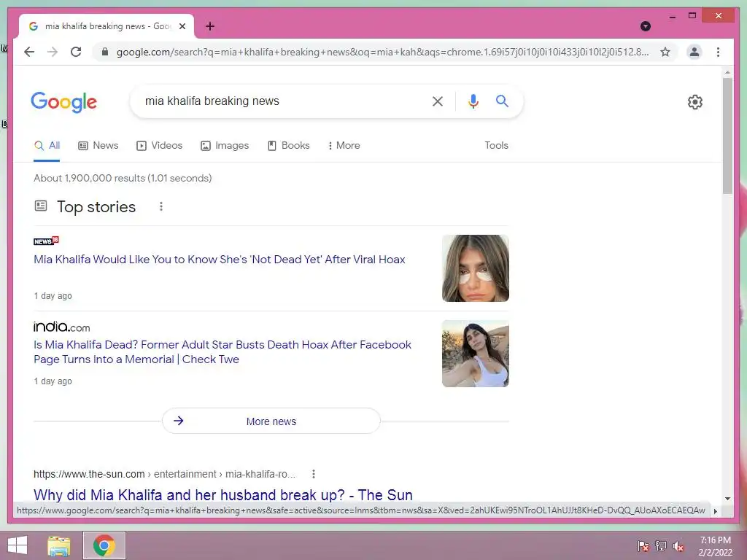
Task: Select the All results tab
Action: [47, 145]
